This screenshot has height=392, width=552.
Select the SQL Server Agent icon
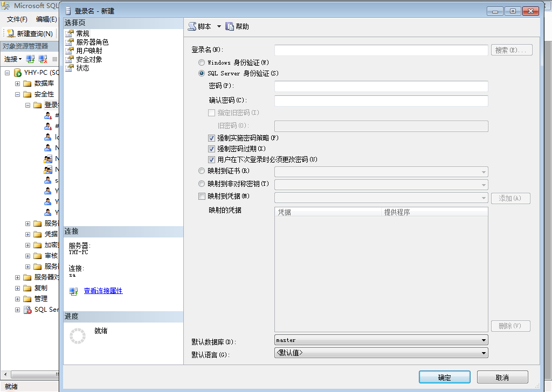tap(27, 310)
